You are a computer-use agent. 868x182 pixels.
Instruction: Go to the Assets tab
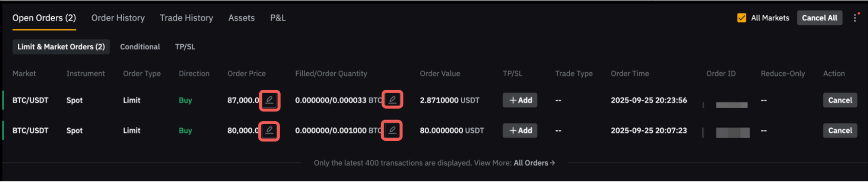(x=241, y=18)
